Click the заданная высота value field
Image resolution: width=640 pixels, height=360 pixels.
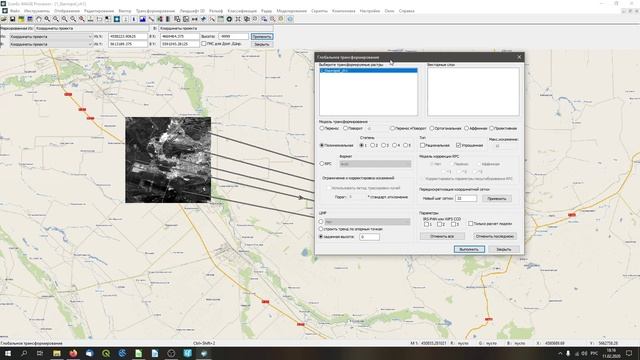[369, 237]
